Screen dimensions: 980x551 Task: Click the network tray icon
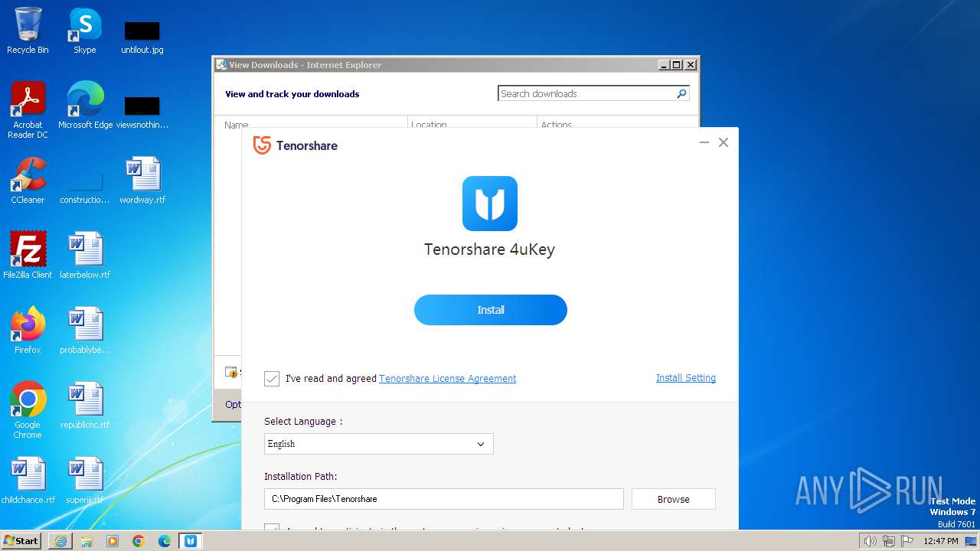(888, 541)
